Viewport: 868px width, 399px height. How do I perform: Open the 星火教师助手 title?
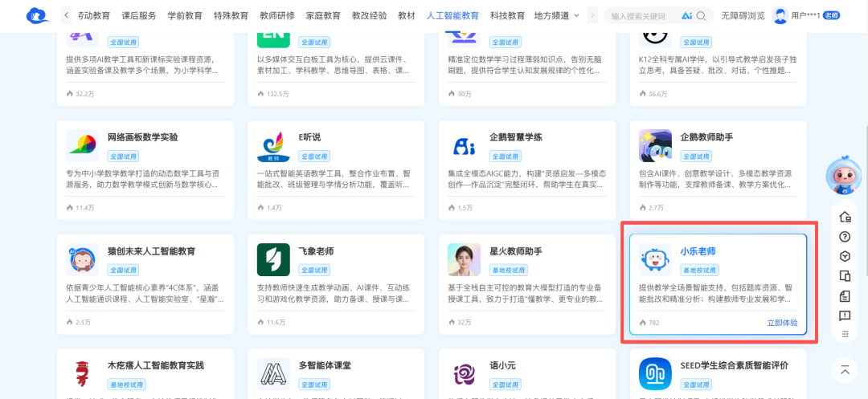point(516,251)
